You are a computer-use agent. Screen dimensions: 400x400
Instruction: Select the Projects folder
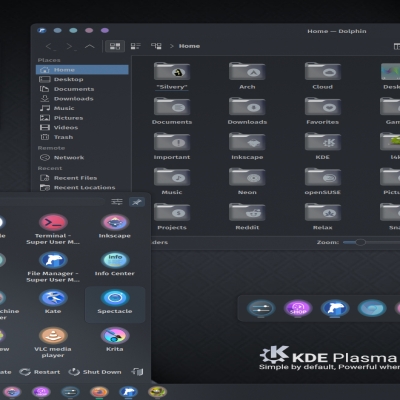pos(172,217)
